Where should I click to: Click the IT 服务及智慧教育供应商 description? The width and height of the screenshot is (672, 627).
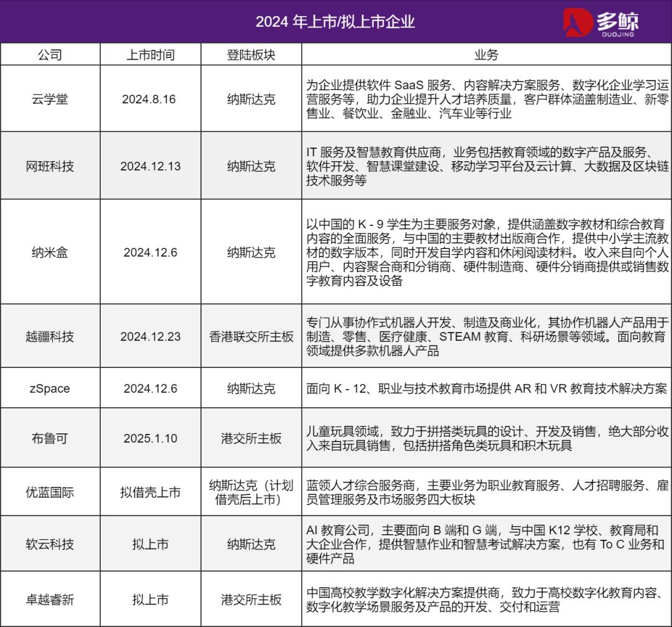(x=487, y=166)
